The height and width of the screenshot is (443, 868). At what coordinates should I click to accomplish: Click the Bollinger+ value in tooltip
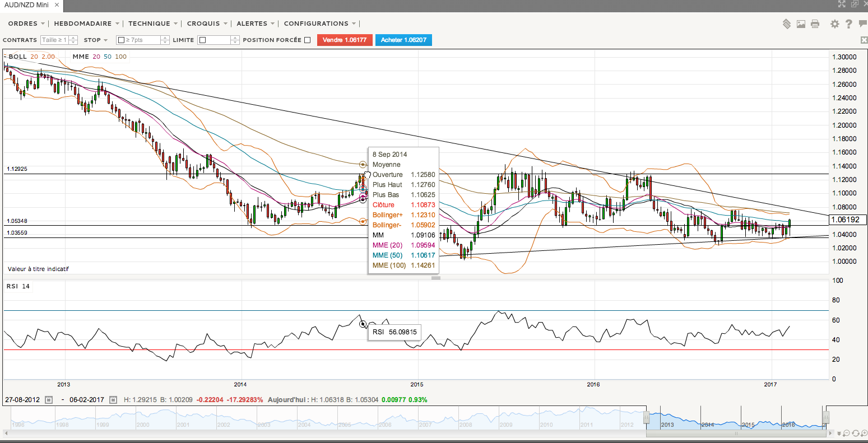[x=423, y=215]
